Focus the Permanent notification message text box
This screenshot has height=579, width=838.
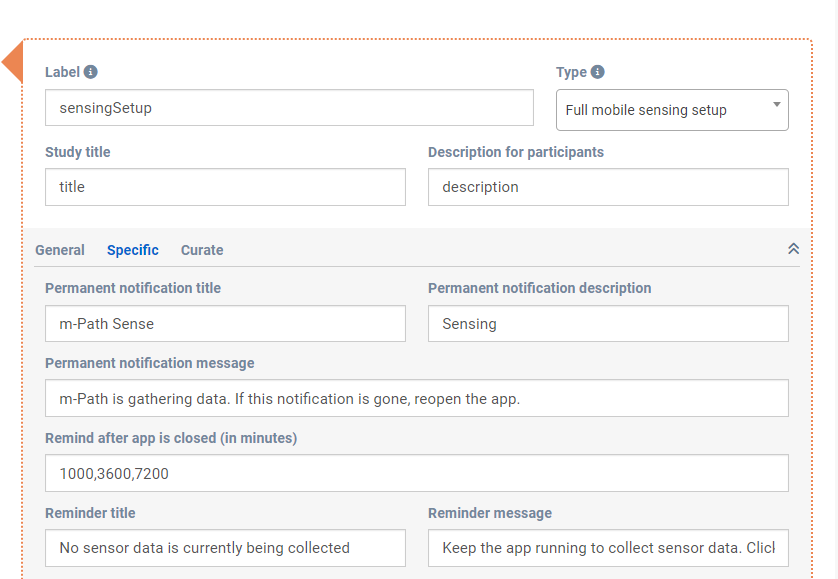[416, 398]
